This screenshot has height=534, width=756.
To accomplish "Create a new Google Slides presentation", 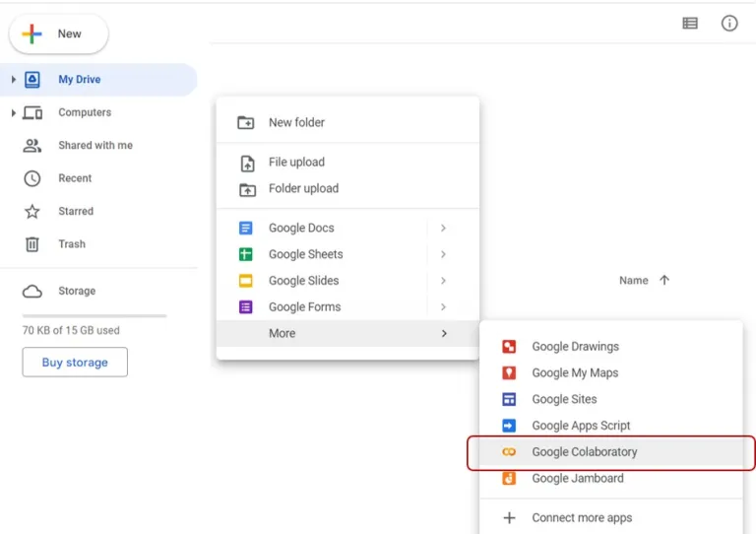I will [347, 281].
